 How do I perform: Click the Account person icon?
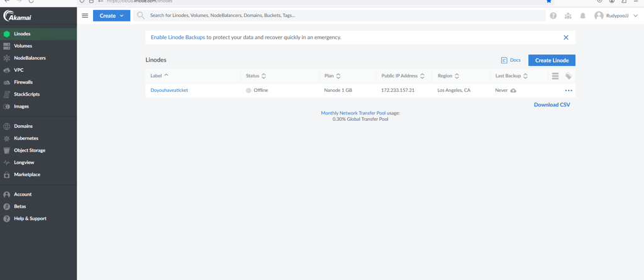click(6, 194)
